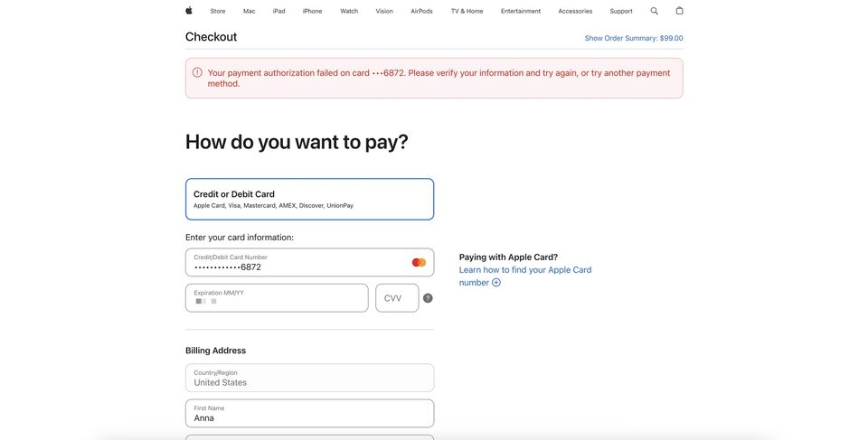Viewport: 868px width, 440px height.
Task: Click the Mastercard logo in card field
Action: pos(419,262)
